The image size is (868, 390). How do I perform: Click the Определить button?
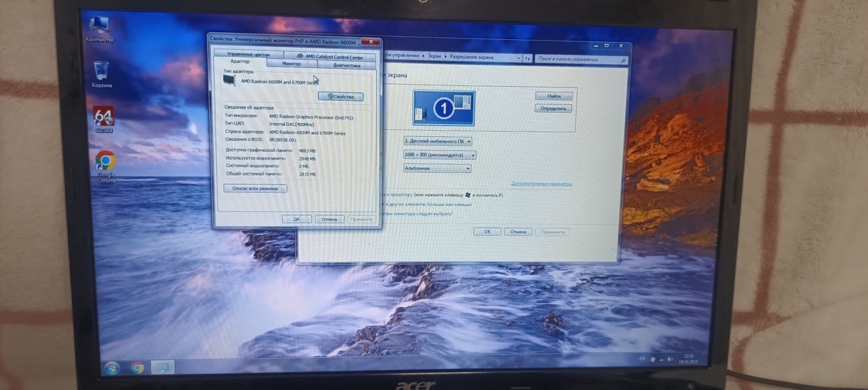pyautogui.click(x=553, y=108)
